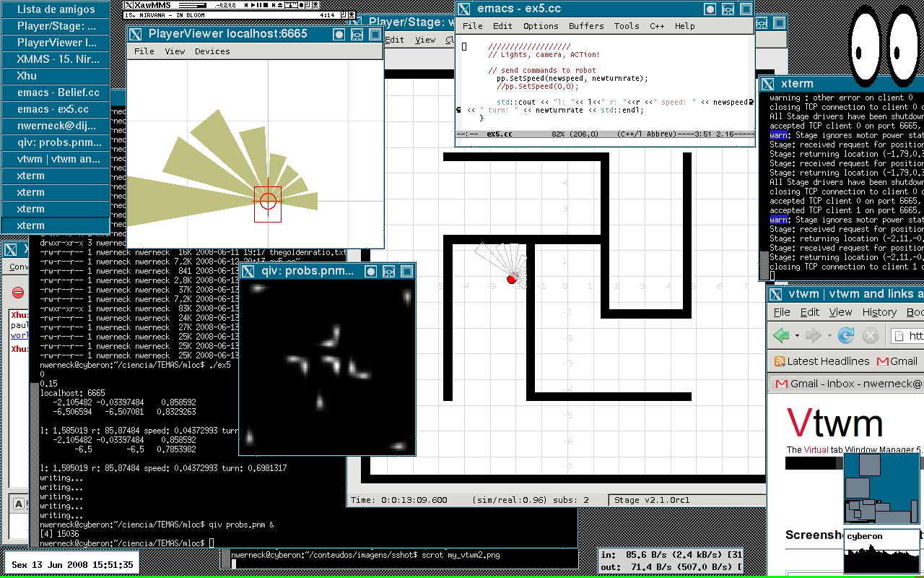Click the middle titlebar icon of qiv window
924x578 pixels.
coord(388,271)
